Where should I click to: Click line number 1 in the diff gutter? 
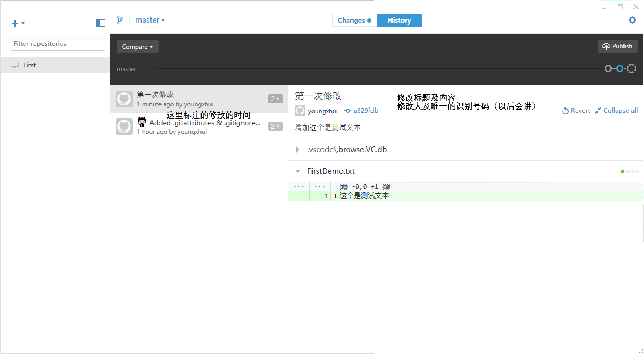(326, 196)
